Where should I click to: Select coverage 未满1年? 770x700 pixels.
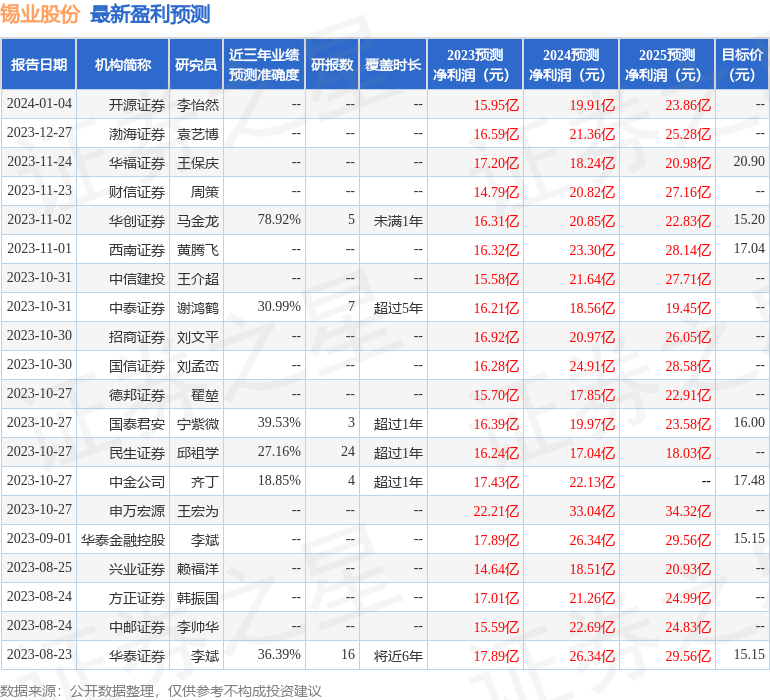pyautogui.click(x=398, y=221)
